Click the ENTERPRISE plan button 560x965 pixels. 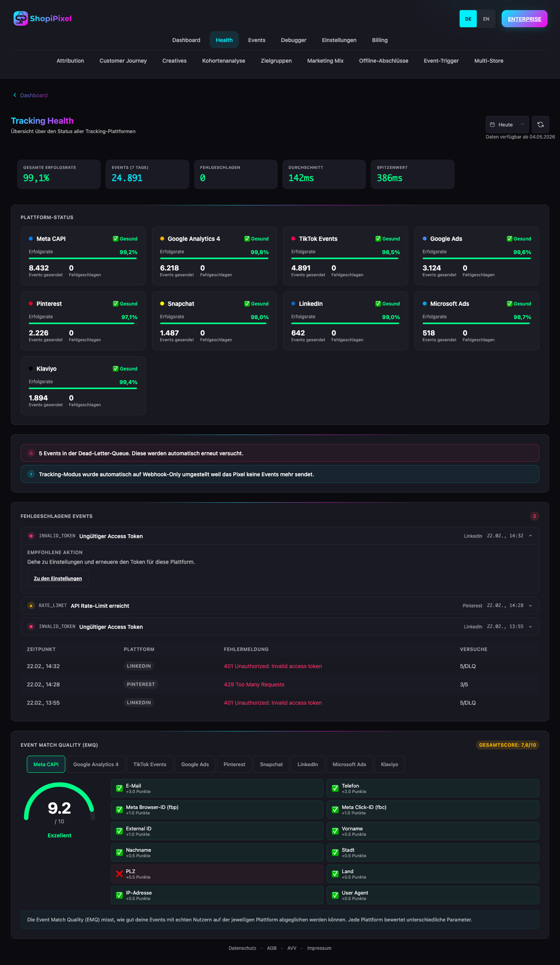(x=525, y=19)
